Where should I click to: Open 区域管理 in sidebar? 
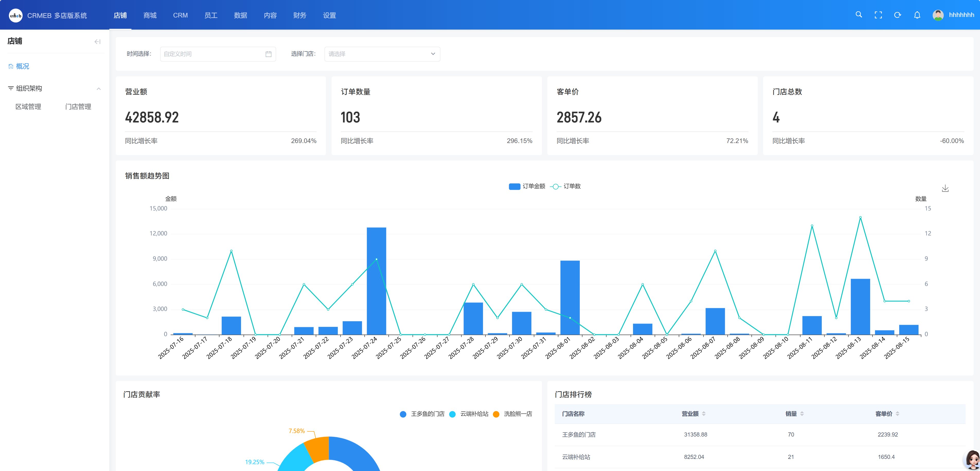[x=28, y=107]
